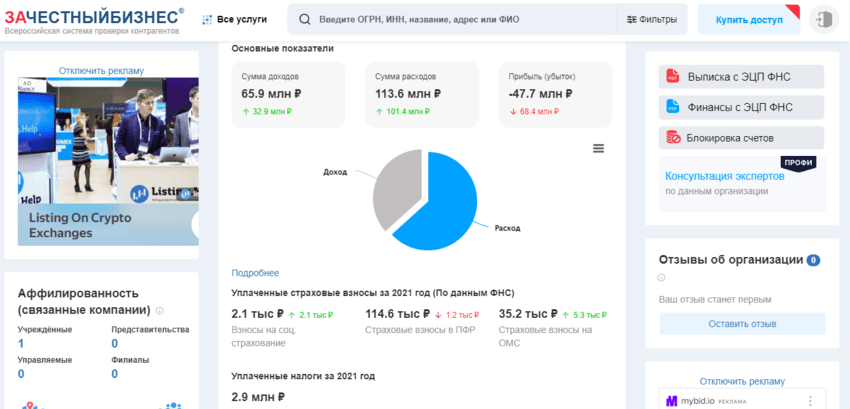This screenshot has height=409, width=850.
Task: Click the Все услуги text label
Action: (x=242, y=20)
